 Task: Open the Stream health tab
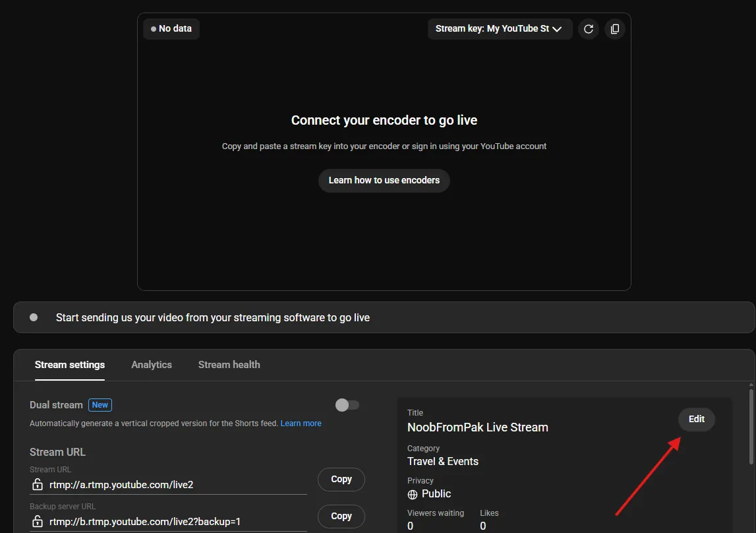tap(229, 364)
